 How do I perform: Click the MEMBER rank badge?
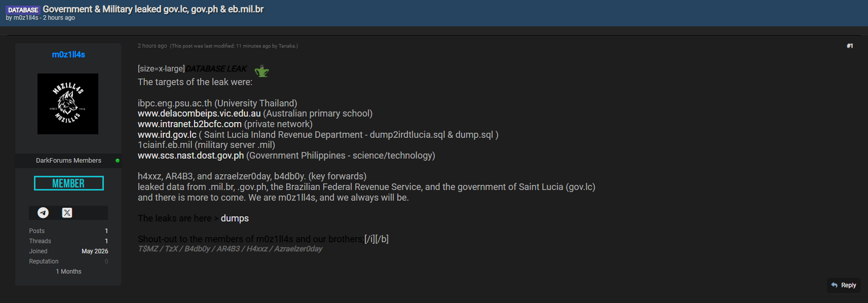coord(68,183)
